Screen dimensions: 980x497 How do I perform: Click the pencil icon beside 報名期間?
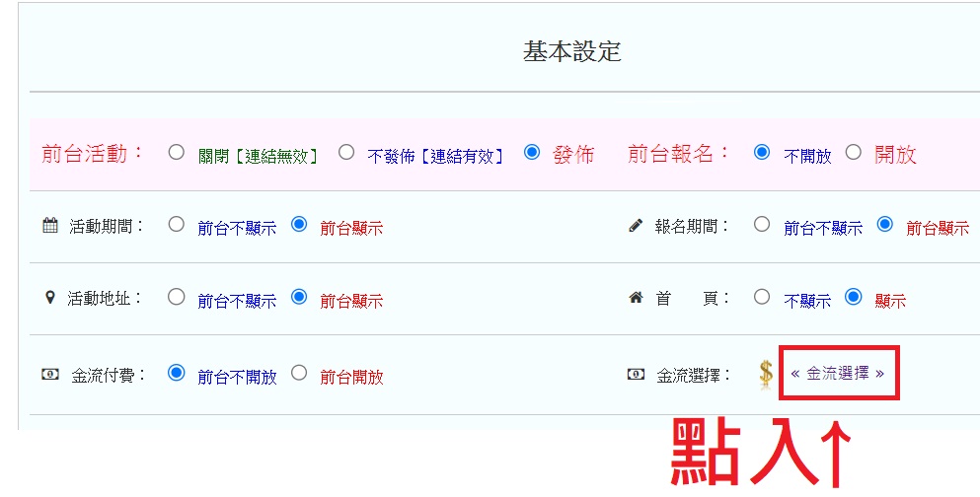[636, 226]
